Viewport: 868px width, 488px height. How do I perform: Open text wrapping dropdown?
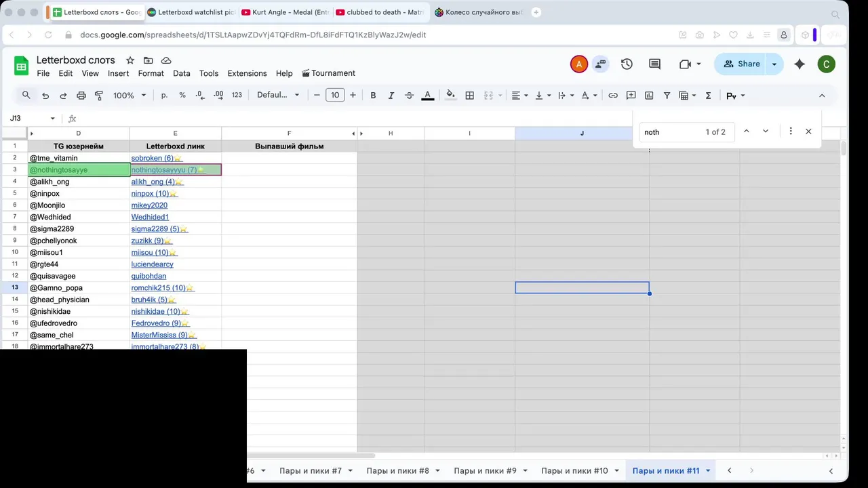(566, 96)
